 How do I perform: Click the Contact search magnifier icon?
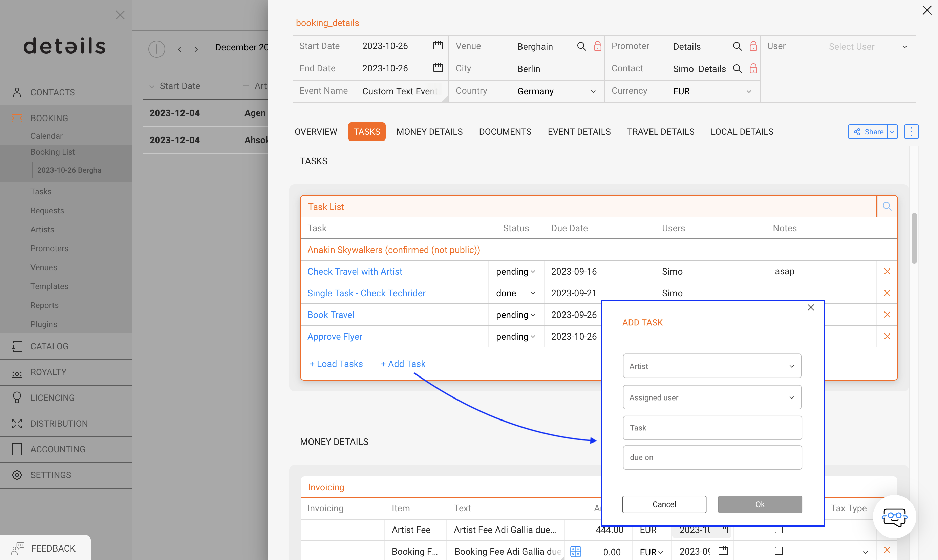coord(737,69)
